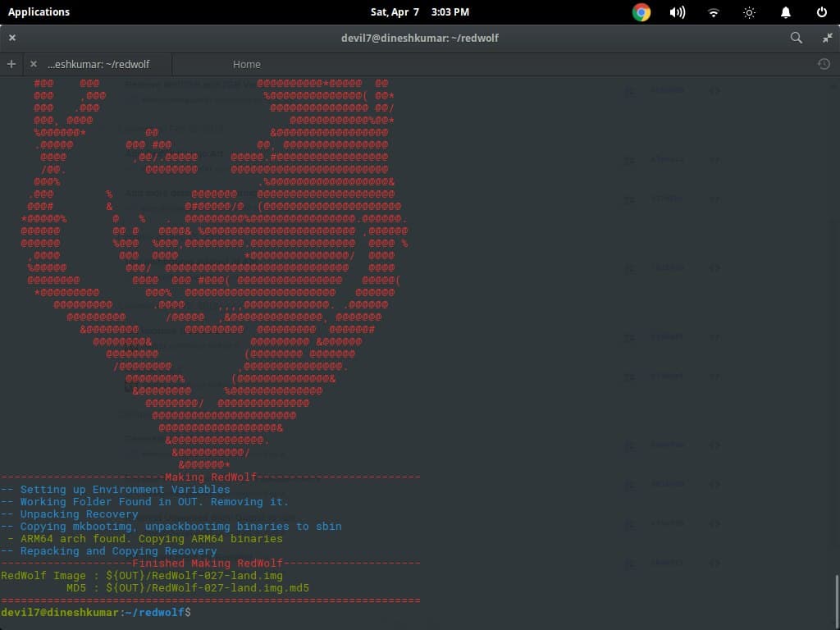The image size is (840, 630).
Task: Click the 'Unpacking Recovery' output line
Action: click(x=70, y=514)
